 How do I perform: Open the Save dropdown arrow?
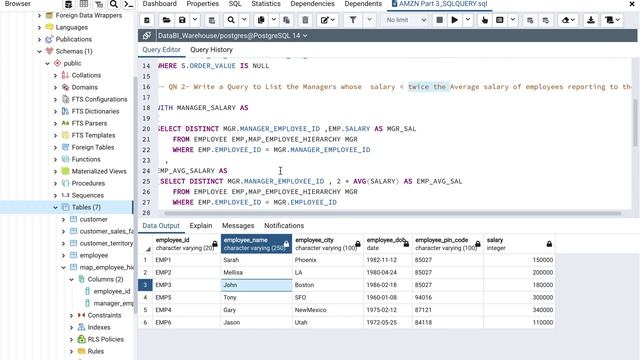click(x=195, y=20)
